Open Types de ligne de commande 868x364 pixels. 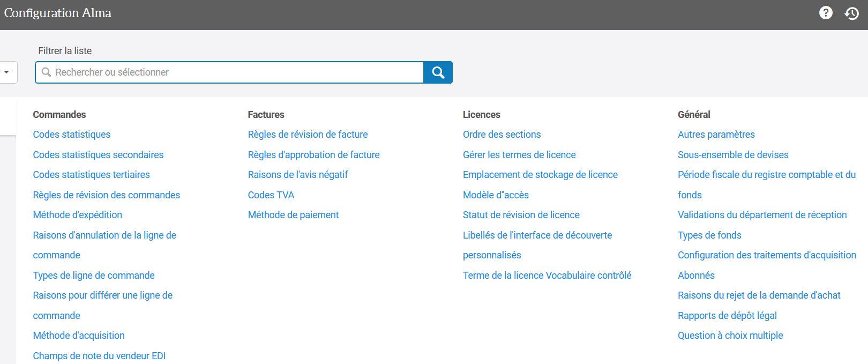94,276
